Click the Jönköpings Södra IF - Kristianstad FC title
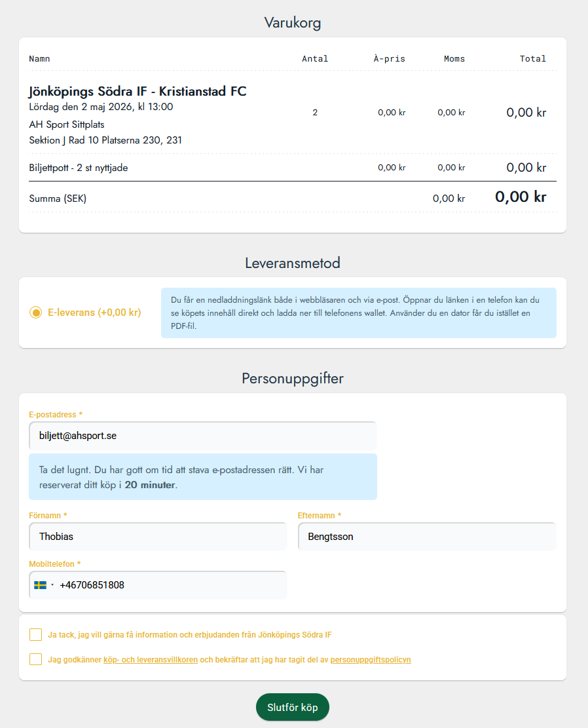Viewport: 588px width, 728px height. [138, 92]
